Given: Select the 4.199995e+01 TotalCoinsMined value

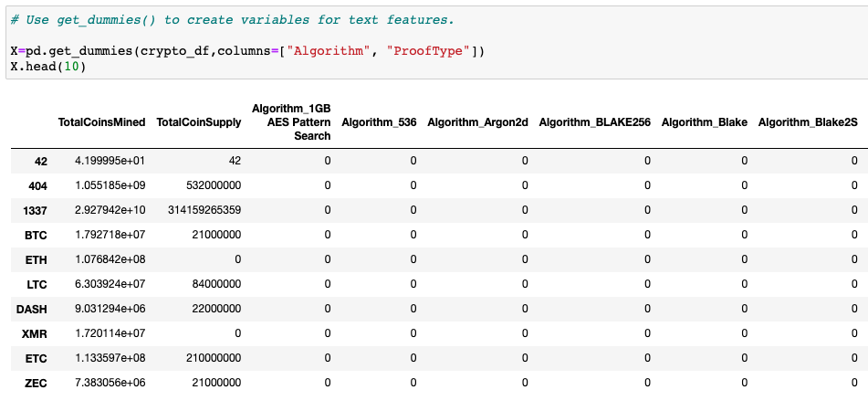Looking at the screenshot, I should tap(110, 161).
